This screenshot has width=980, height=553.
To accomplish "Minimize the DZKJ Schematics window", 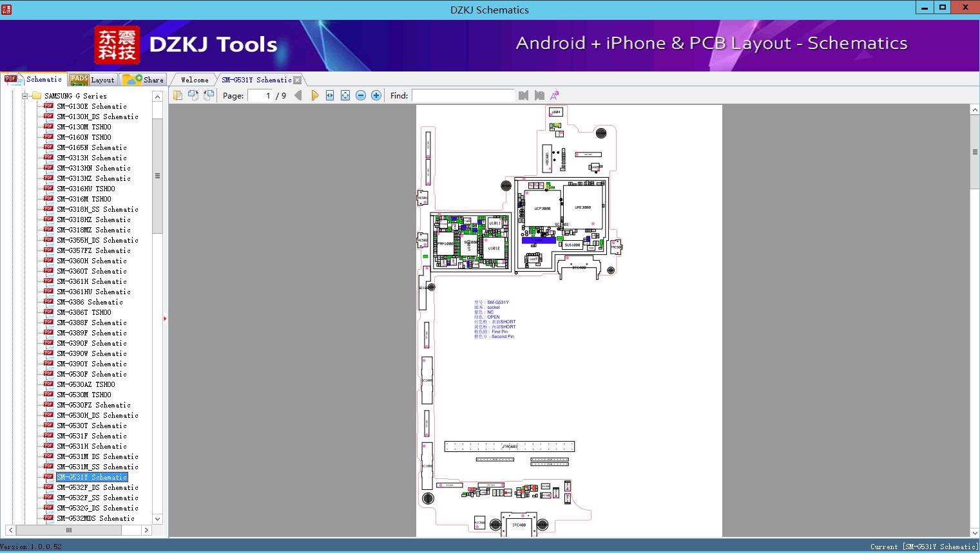I will pyautogui.click(x=925, y=8).
